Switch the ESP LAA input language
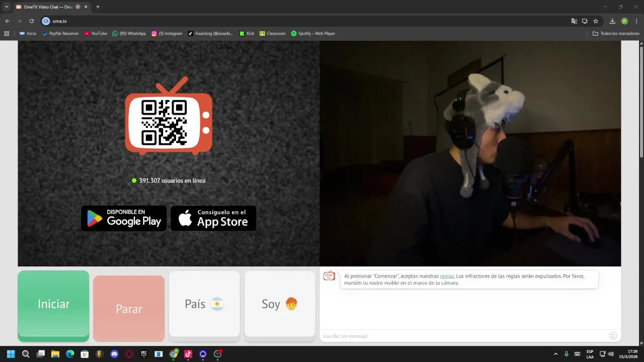The height and width of the screenshot is (362, 644). pyautogui.click(x=590, y=354)
